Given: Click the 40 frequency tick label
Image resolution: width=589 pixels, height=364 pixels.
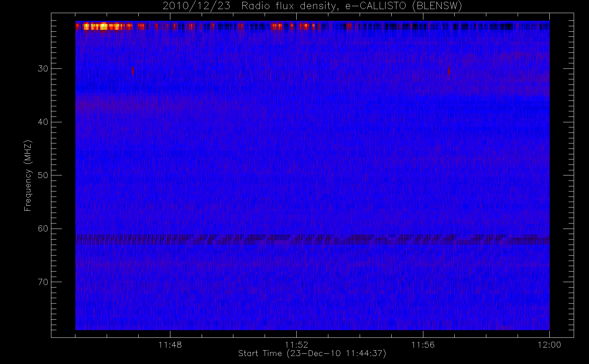Looking at the screenshot, I should pos(43,122).
